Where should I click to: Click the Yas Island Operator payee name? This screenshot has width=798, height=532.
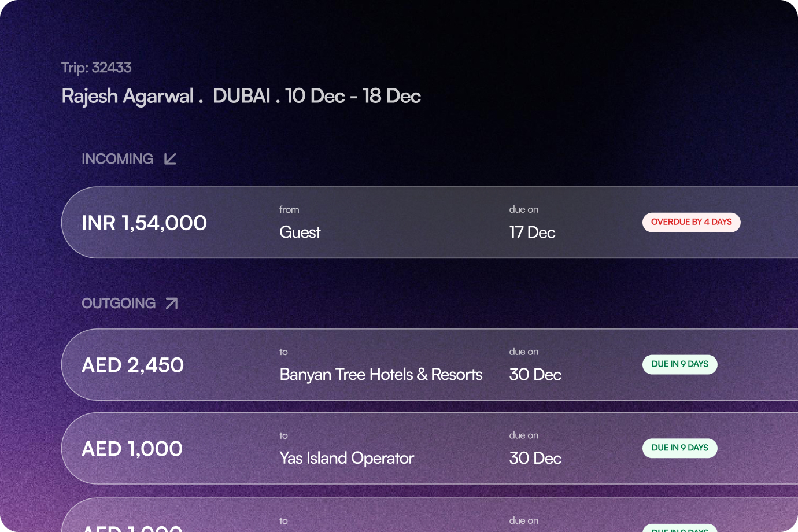346,458
